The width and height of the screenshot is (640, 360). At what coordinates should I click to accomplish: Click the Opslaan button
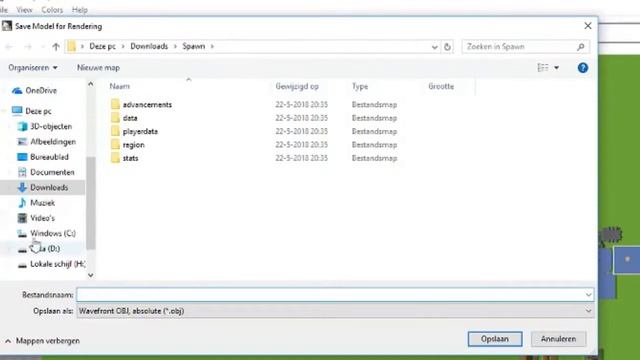tap(495, 339)
